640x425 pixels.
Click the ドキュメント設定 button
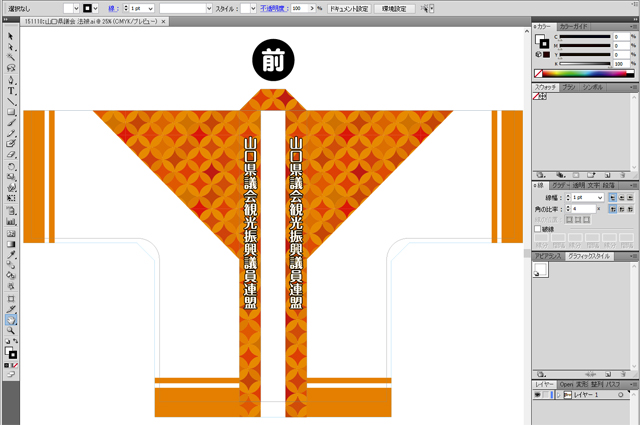click(349, 8)
